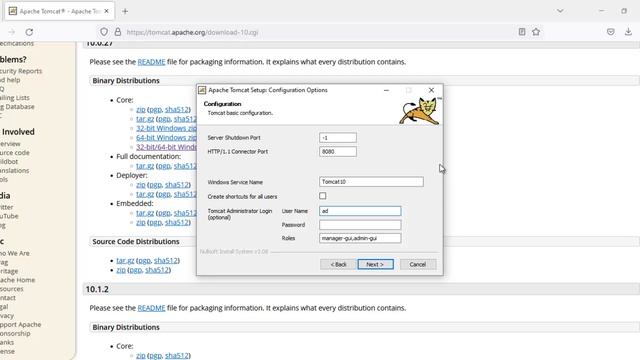Open sha512 link for Source Code zip
640x360 pixels.
click(x=157, y=270)
